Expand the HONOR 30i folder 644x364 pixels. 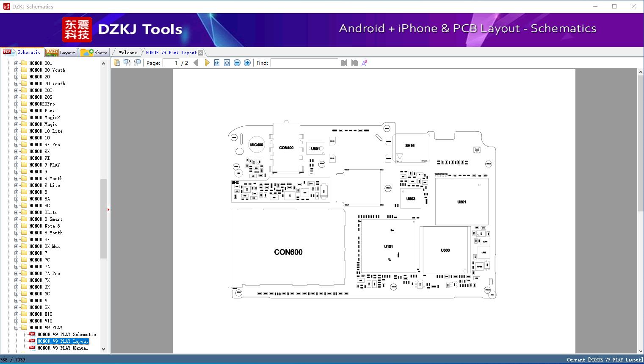click(17, 63)
